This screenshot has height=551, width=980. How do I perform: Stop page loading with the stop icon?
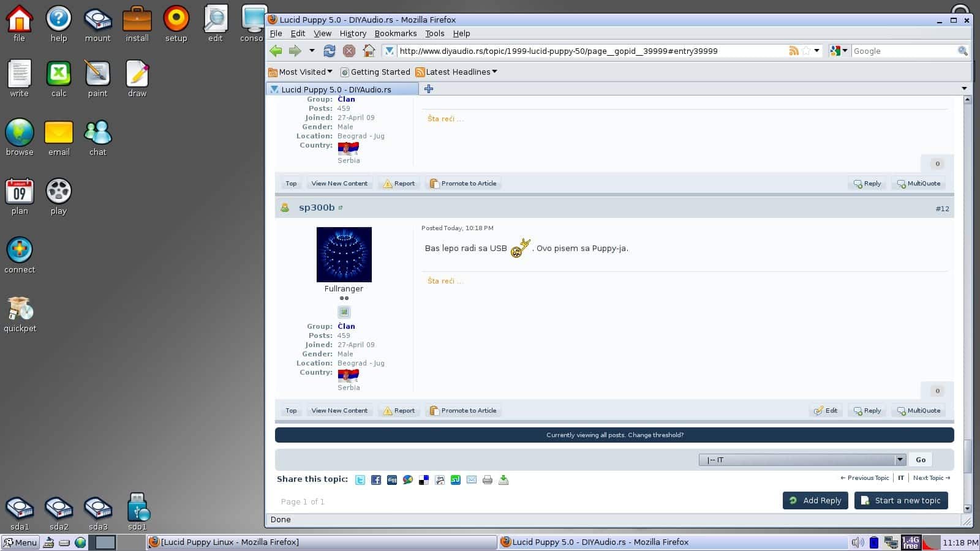[349, 51]
